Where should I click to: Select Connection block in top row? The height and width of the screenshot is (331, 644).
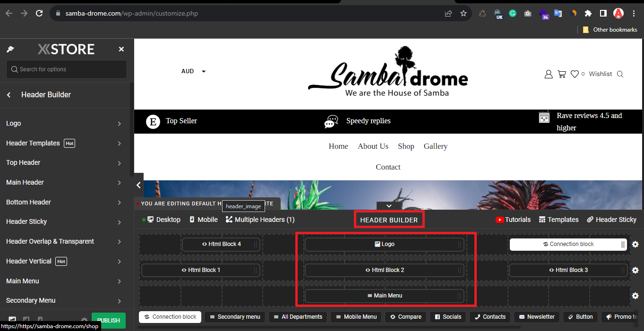[x=568, y=244]
